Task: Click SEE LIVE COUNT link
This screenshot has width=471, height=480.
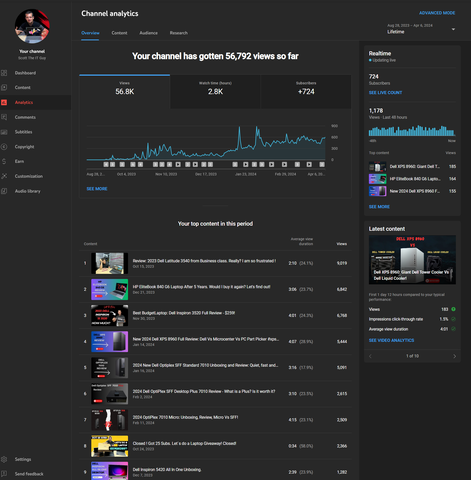Action: click(x=385, y=93)
